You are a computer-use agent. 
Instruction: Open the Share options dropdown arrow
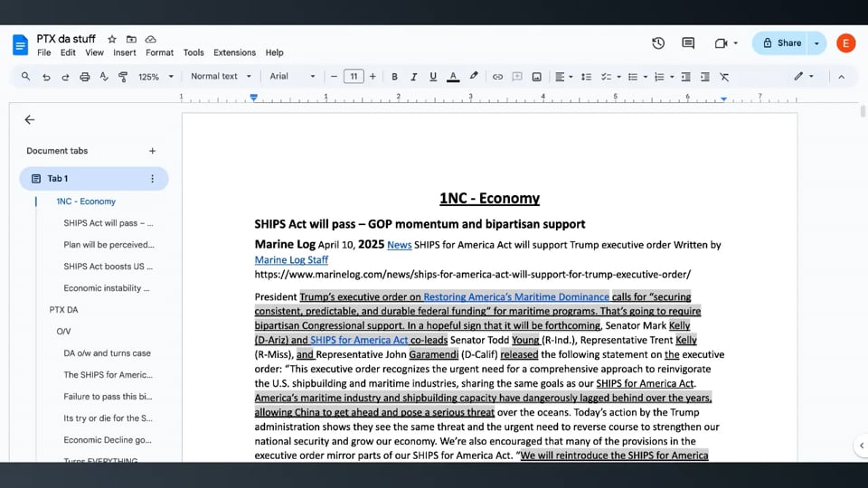817,43
